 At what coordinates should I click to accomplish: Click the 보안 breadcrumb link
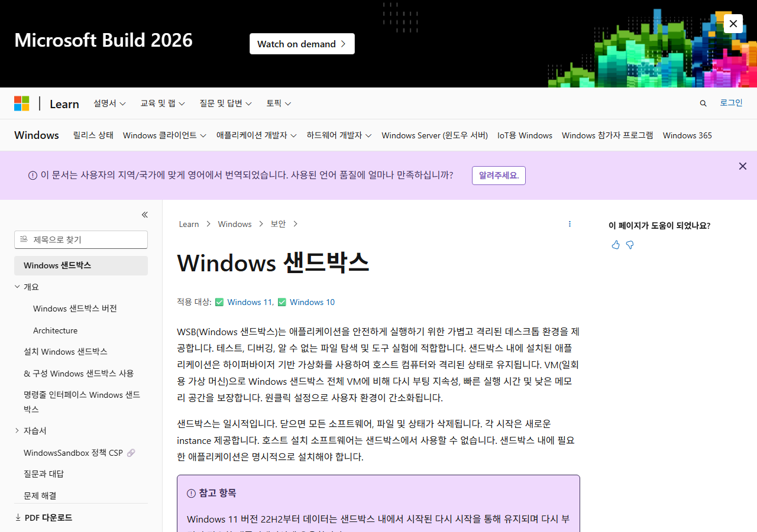click(x=278, y=224)
